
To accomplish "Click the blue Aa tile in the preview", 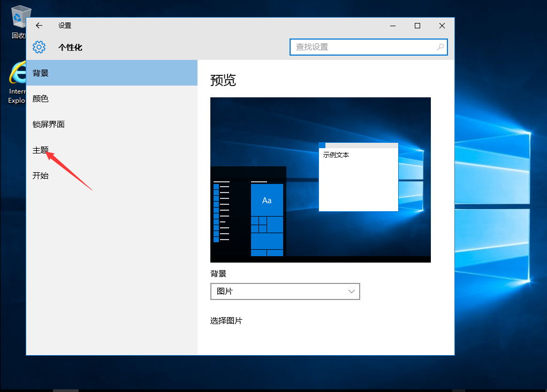I will pos(267,200).
